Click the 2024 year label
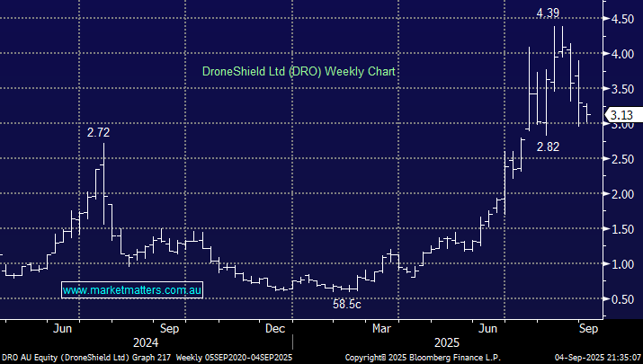 146,342
